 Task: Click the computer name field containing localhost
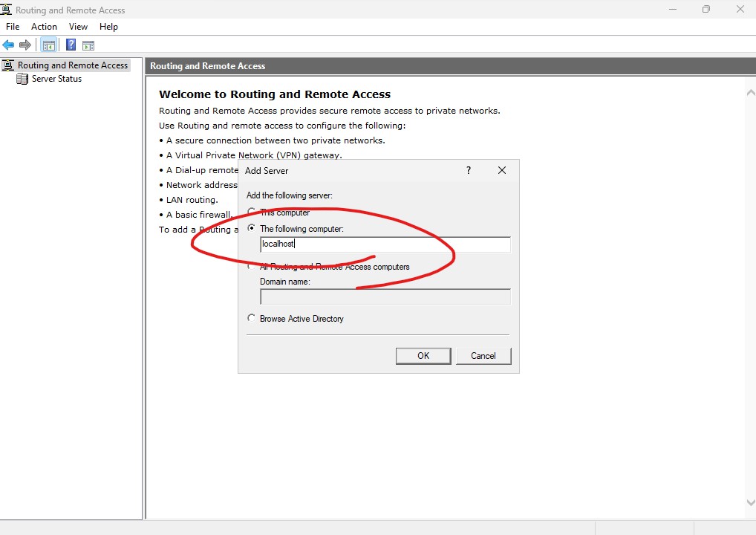(x=385, y=244)
